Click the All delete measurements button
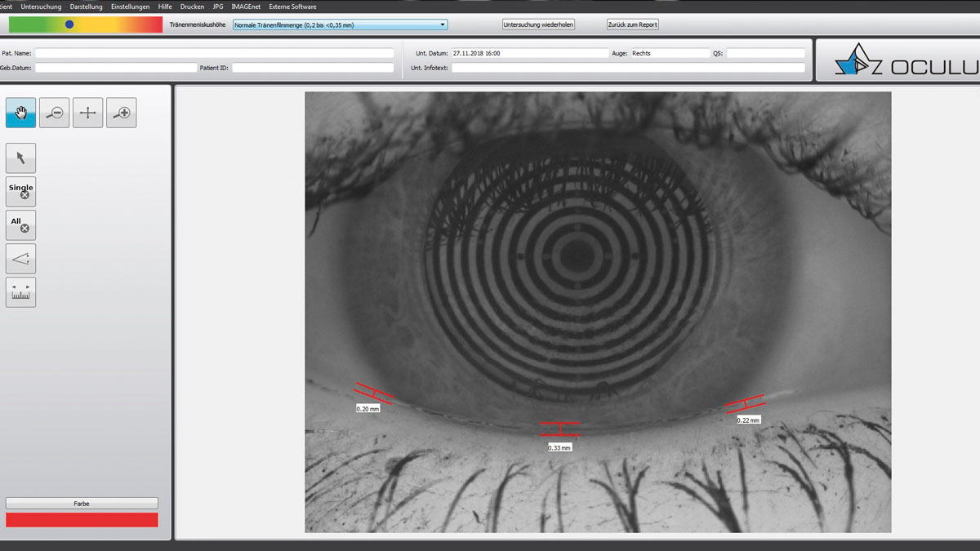 tap(21, 224)
